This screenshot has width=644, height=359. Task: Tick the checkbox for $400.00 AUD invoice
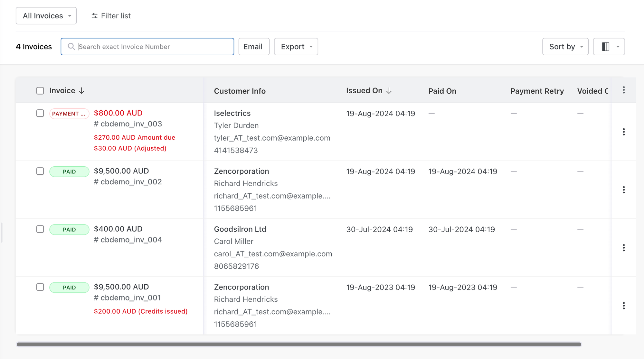click(x=40, y=229)
